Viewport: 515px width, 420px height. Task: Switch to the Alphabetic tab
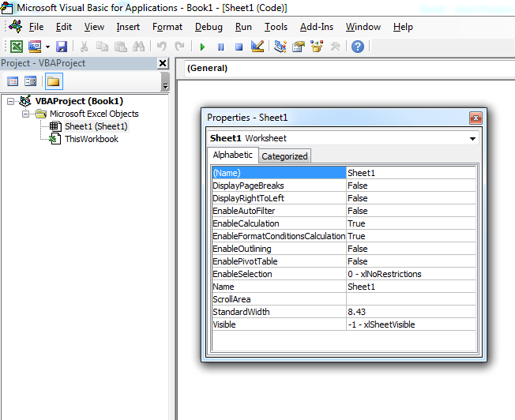pyautogui.click(x=232, y=155)
